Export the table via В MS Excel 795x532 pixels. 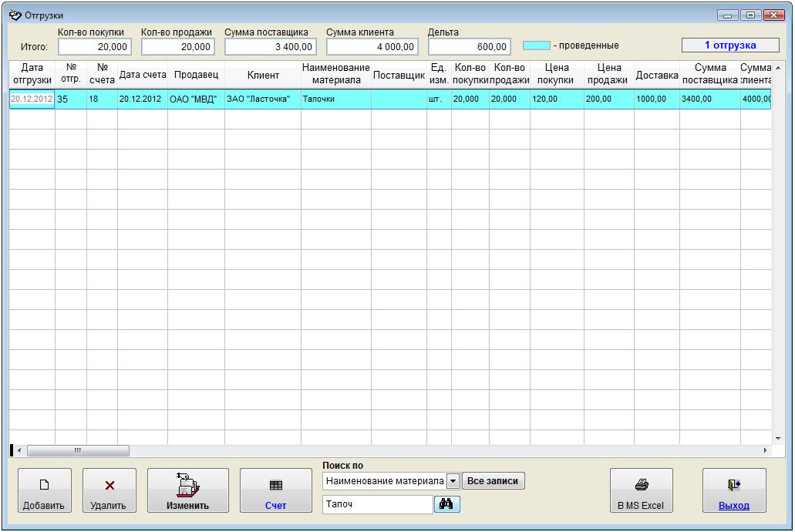641,490
